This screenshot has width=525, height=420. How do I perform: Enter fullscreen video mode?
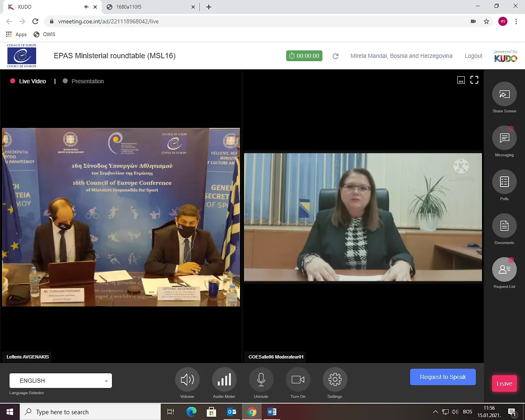point(474,80)
